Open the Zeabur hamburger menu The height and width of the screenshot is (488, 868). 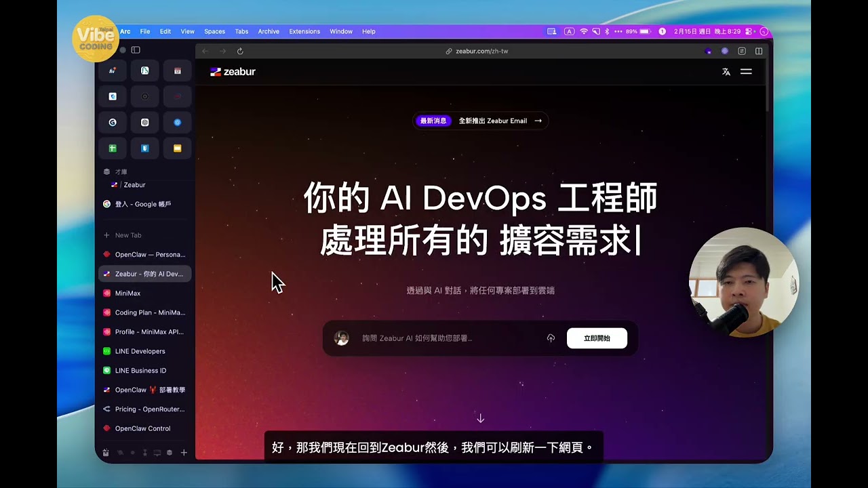click(x=746, y=72)
